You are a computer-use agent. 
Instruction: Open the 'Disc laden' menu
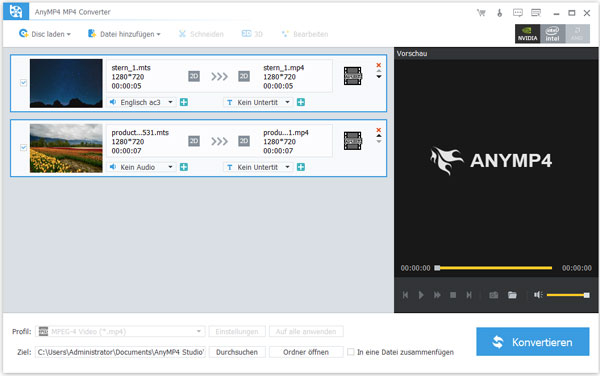coord(45,34)
